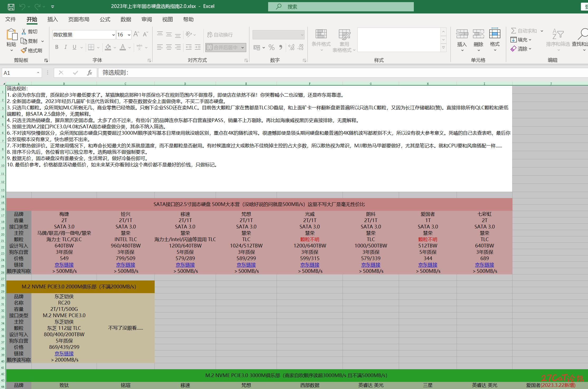The height and width of the screenshot is (389, 588).
Task: Toggle top align in alignment group
Action: point(160,34)
